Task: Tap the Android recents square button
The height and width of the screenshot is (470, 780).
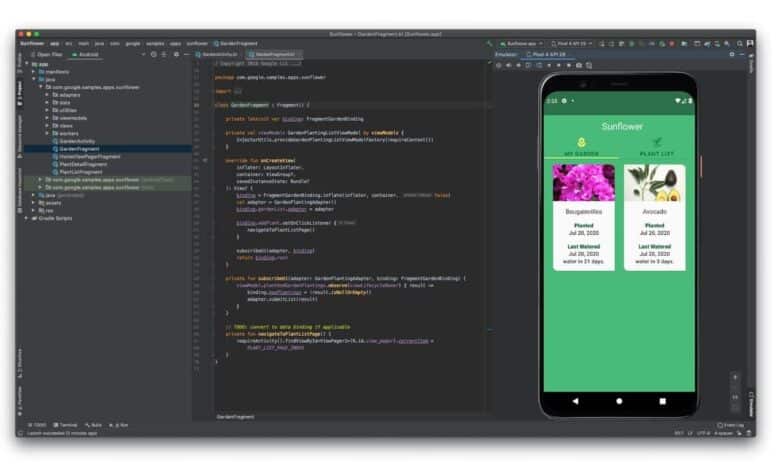Action: (663, 400)
